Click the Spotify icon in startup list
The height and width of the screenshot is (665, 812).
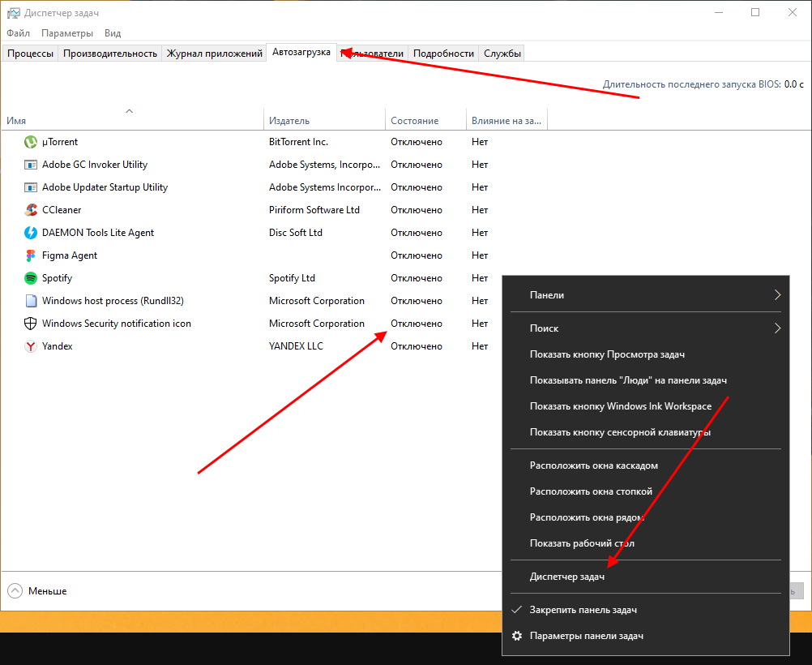[x=31, y=278]
